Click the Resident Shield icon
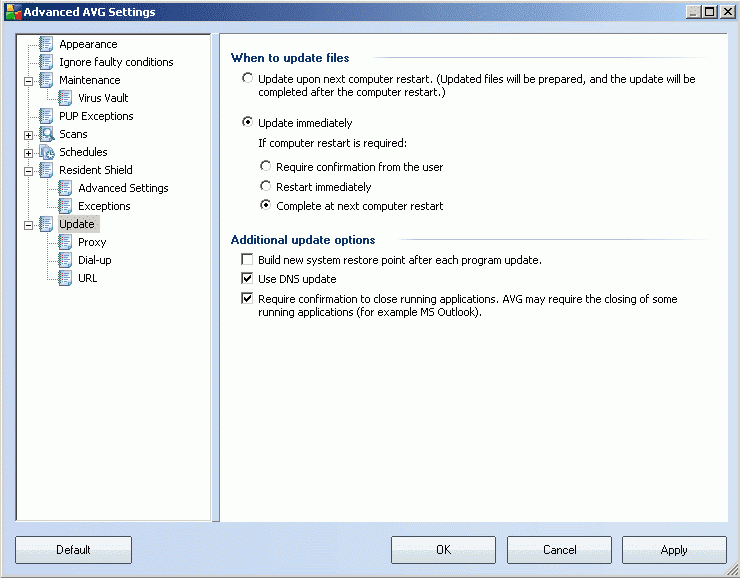Viewport: 740px width, 578px height. click(x=46, y=170)
